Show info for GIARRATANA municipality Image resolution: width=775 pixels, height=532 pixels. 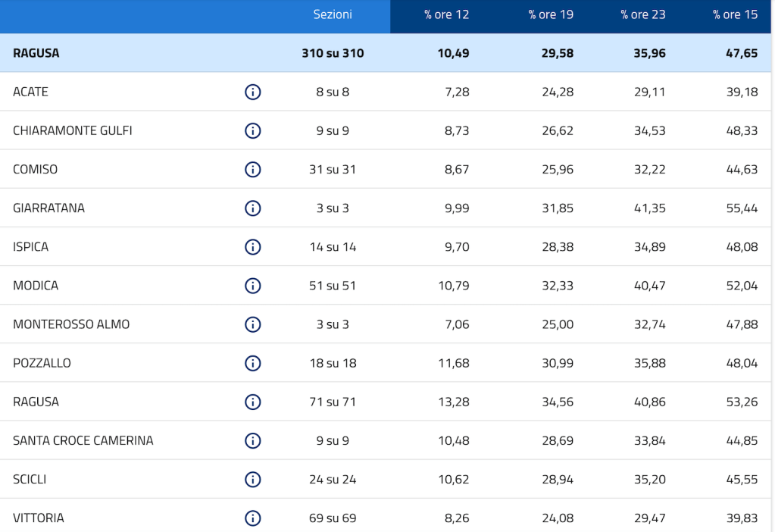click(253, 208)
